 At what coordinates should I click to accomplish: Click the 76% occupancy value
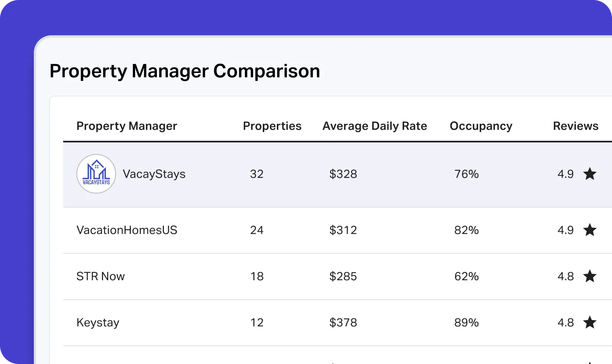(x=466, y=174)
